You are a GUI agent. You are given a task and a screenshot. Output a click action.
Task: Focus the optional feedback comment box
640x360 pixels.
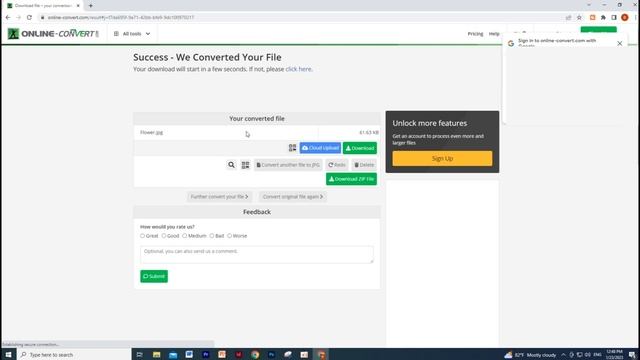pos(257,254)
